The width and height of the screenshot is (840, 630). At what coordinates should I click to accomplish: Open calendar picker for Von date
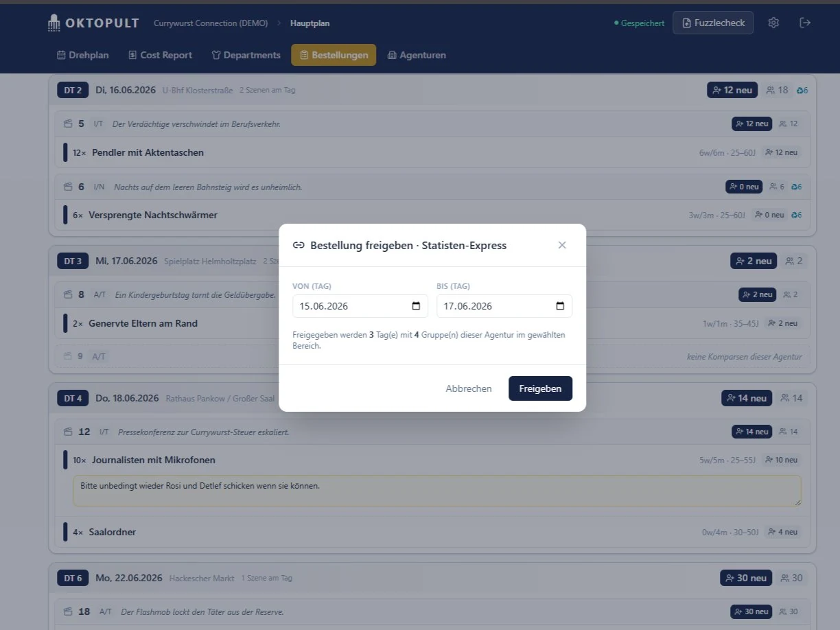[x=416, y=306]
